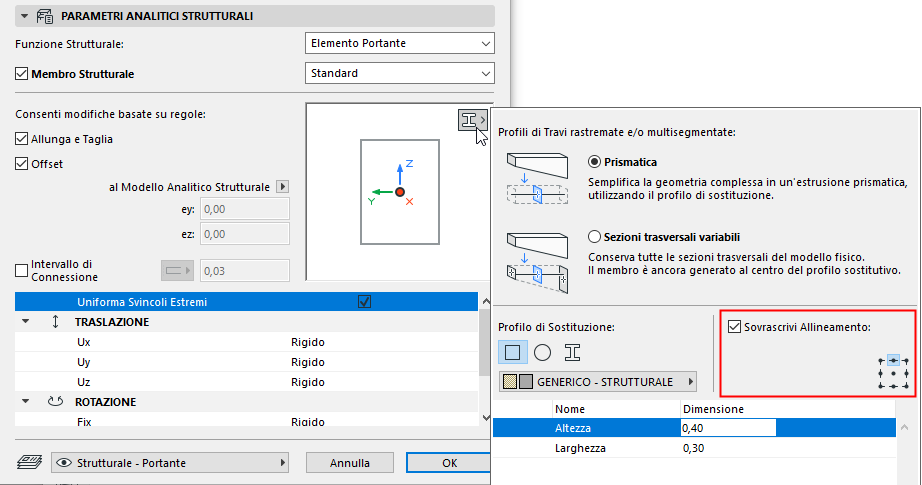The width and height of the screenshot is (922, 485).
Task: Collapse the TRASLAZIONE group
Action: [x=26, y=323]
